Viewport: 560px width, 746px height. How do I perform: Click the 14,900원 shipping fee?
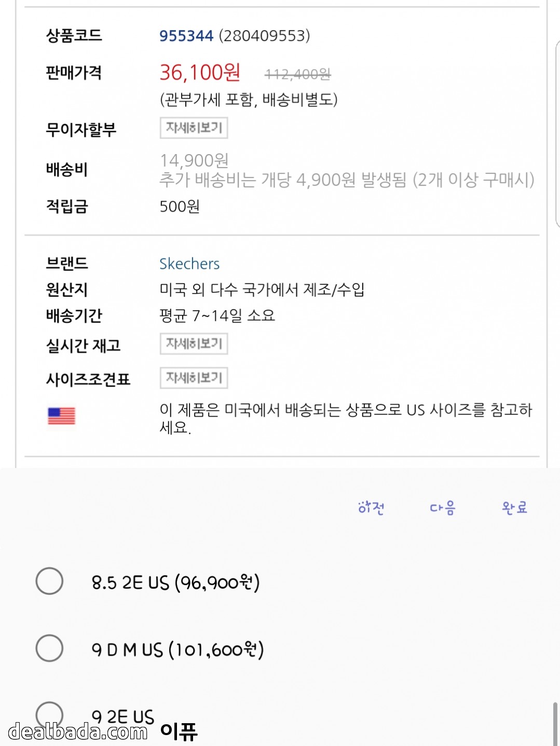pyautogui.click(x=194, y=160)
